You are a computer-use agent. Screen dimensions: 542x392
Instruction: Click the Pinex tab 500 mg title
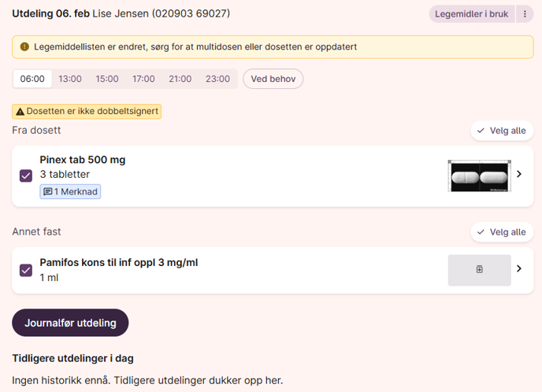(83, 160)
